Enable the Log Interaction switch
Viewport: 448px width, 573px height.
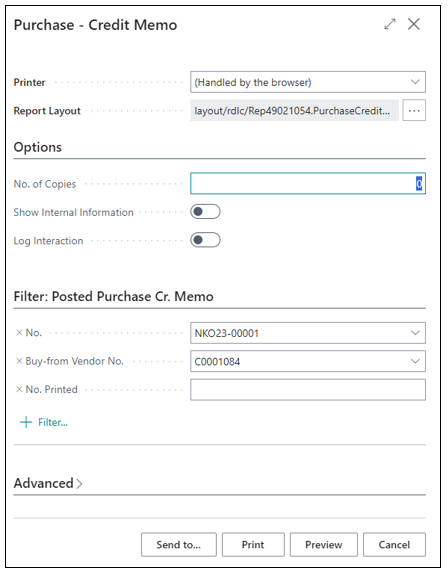click(x=205, y=240)
